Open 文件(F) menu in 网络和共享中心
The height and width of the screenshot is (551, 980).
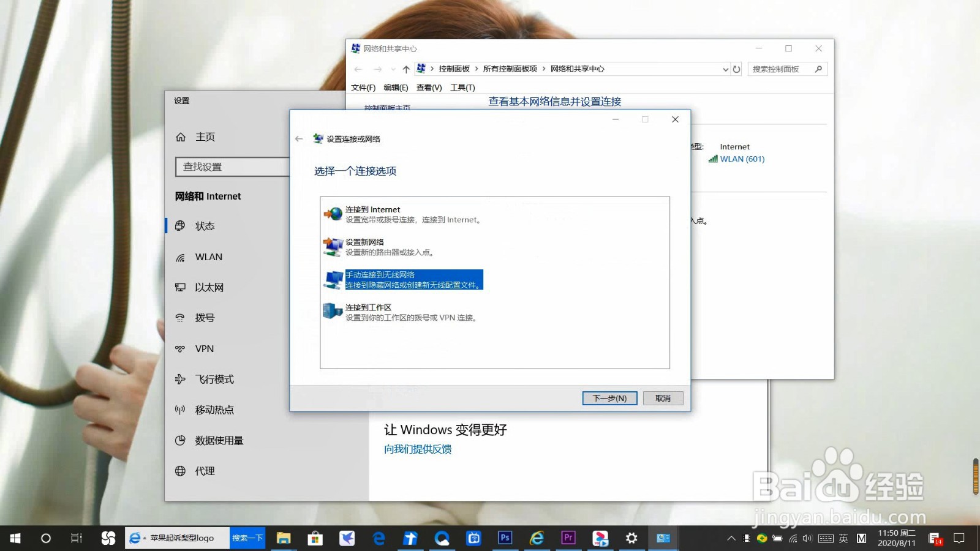[x=363, y=88]
